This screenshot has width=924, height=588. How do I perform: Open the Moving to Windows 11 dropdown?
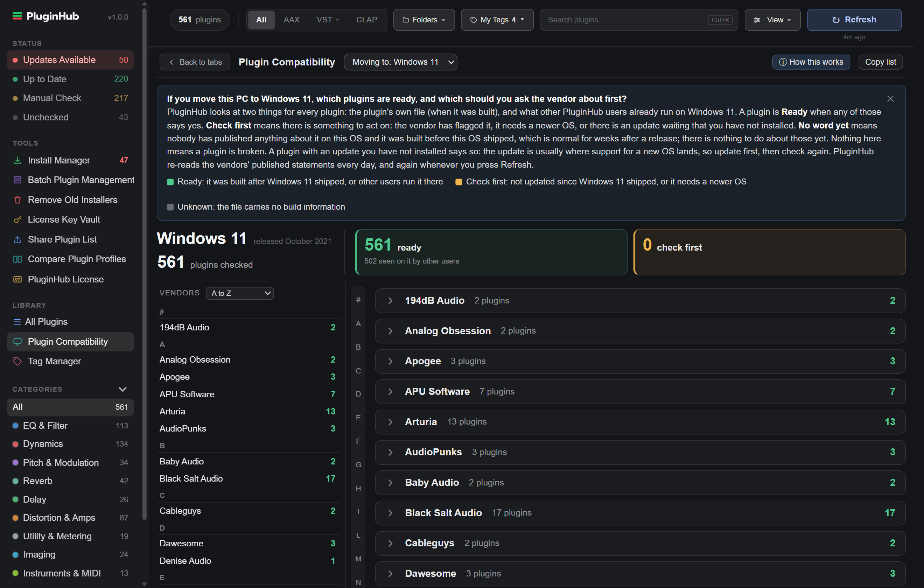click(x=400, y=62)
